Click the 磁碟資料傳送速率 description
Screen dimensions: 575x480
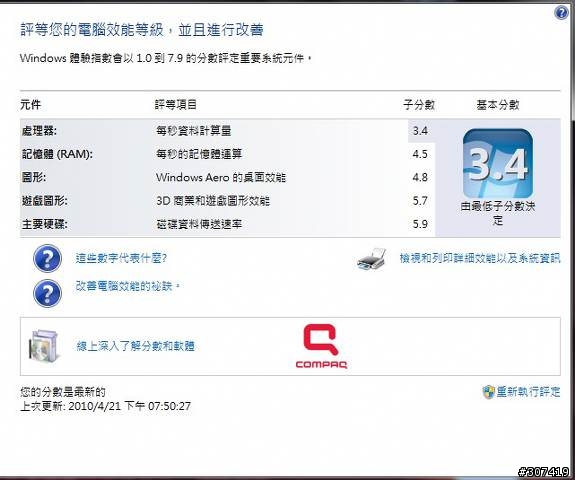pyautogui.click(x=199, y=224)
